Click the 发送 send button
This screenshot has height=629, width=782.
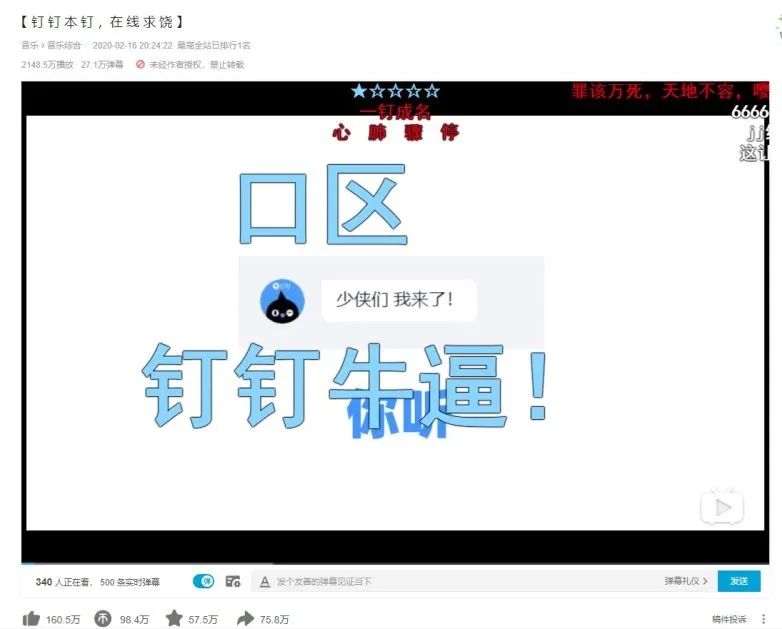coord(739,581)
